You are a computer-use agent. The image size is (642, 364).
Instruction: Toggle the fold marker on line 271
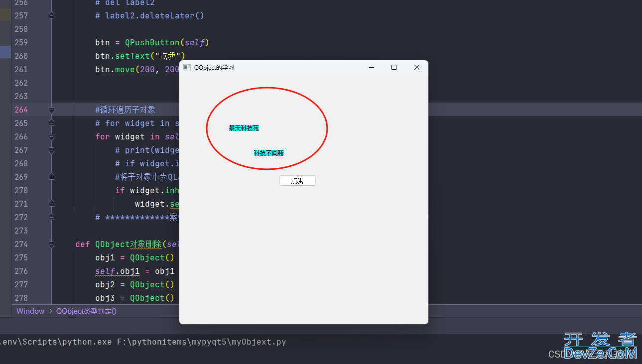(x=51, y=204)
